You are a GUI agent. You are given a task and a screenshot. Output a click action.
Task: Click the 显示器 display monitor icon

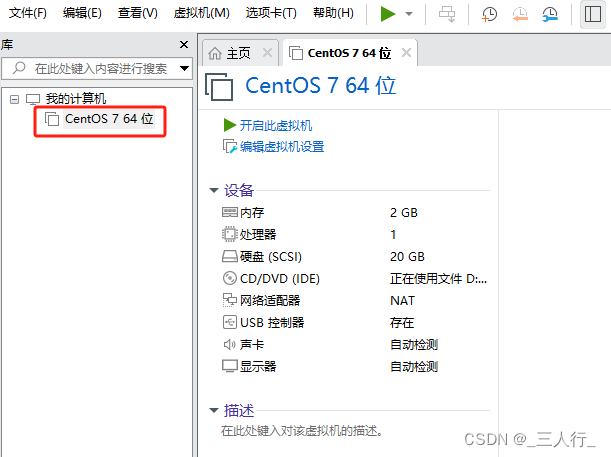(x=230, y=366)
